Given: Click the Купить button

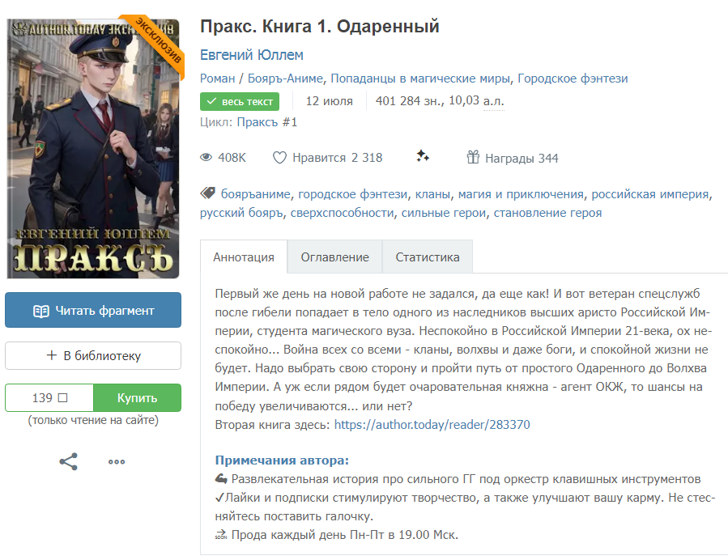Looking at the screenshot, I should [137, 398].
